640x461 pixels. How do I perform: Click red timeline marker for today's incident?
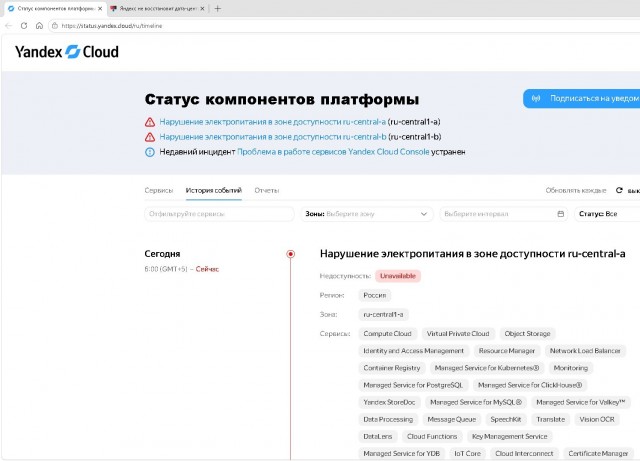pyautogui.click(x=290, y=254)
